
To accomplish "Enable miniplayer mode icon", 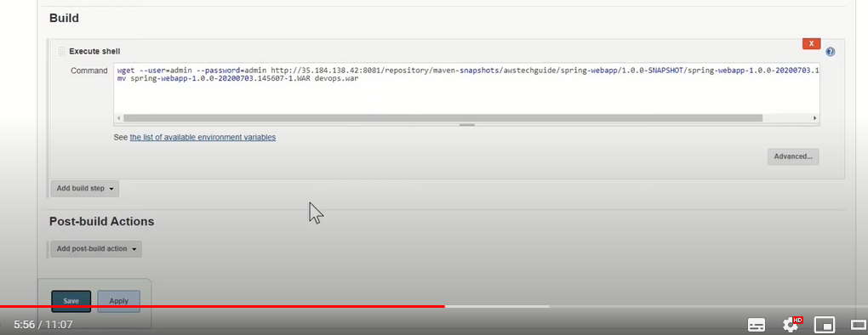I will (825, 325).
